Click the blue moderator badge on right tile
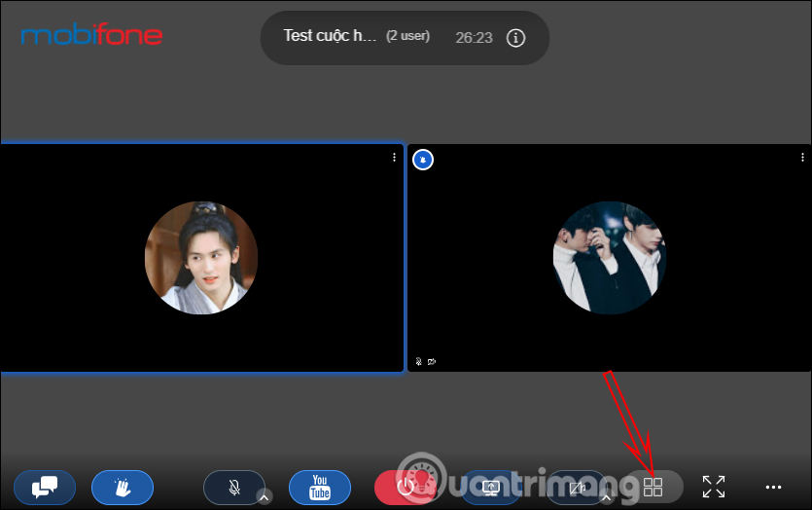Viewport: 812px width, 510px height. coord(423,160)
